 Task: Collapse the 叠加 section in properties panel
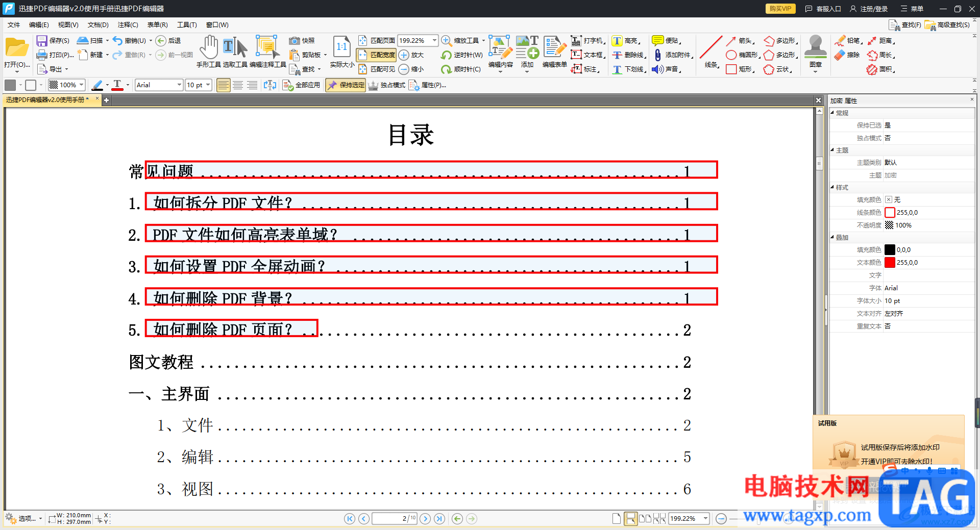(832, 237)
